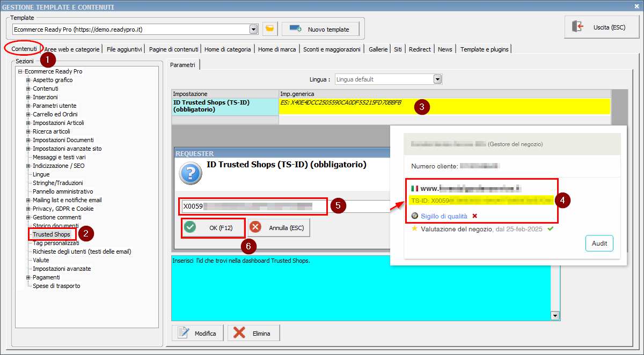This screenshot has width=644, height=355.
Task: Click the Nuovo template button
Action: pyautogui.click(x=320, y=29)
